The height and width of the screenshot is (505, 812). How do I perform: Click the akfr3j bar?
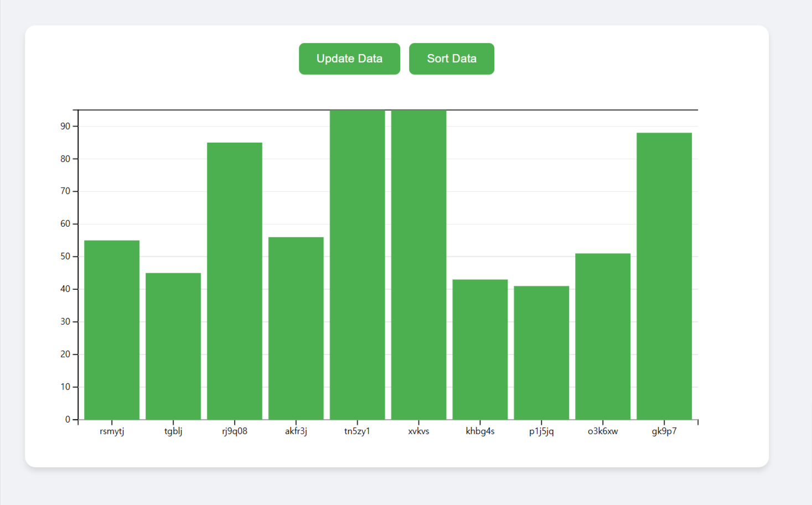tap(296, 328)
